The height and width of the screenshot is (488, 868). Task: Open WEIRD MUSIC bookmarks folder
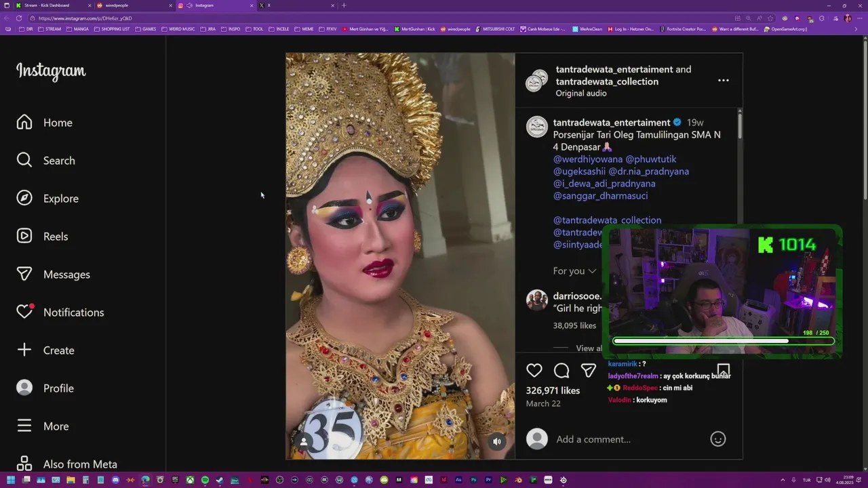(x=178, y=29)
